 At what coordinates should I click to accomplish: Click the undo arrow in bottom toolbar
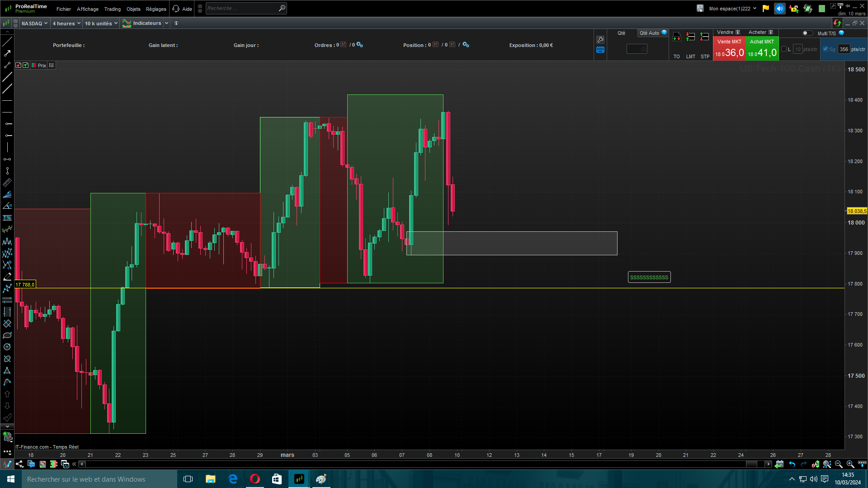pos(792,464)
